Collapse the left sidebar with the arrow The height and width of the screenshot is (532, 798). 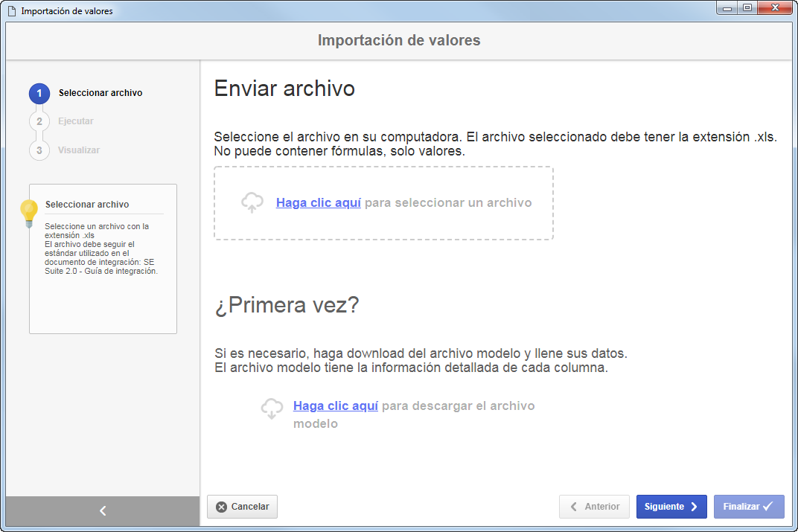click(x=103, y=510)
